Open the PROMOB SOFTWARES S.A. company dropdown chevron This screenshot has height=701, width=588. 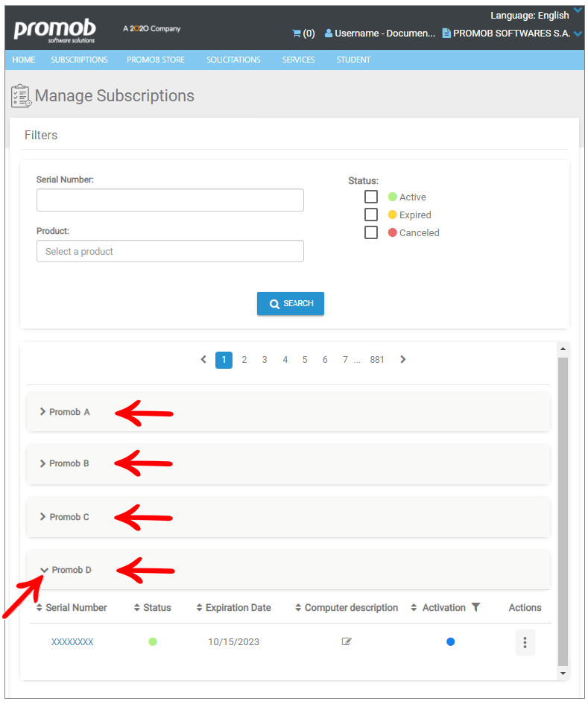[578, 34]
